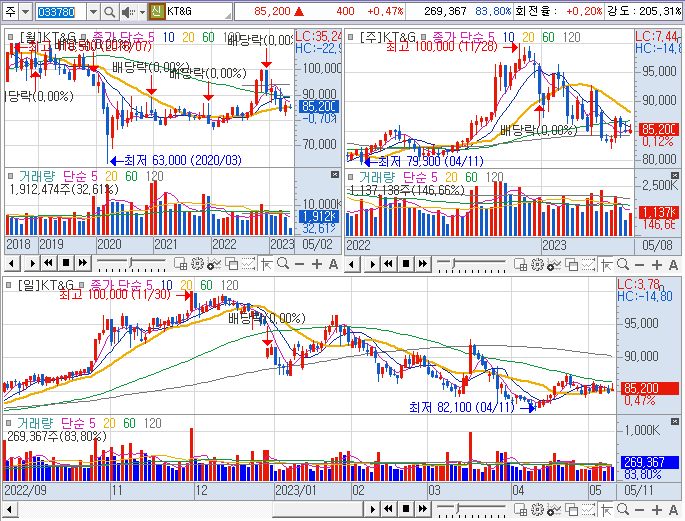Toggle square marker beside weekly 거래량 label

(350, 177)
